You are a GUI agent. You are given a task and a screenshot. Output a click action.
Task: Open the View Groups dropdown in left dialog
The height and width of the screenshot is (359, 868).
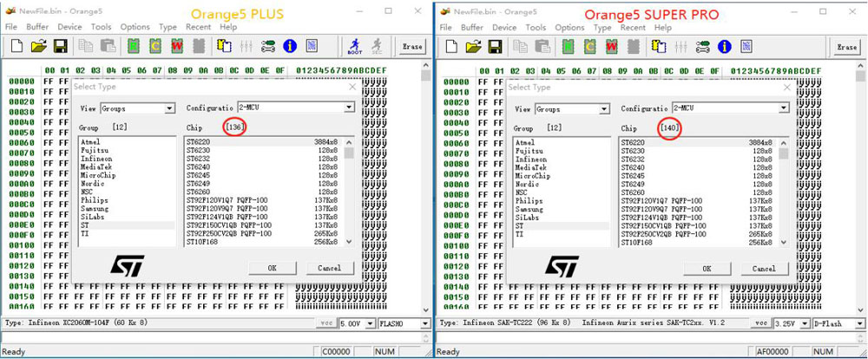coord(169,108)
